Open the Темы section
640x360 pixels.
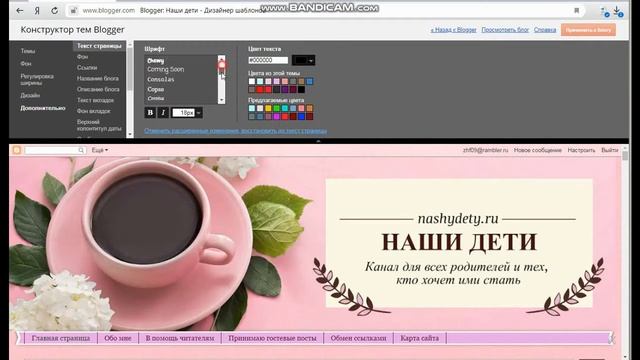[28, 51]
